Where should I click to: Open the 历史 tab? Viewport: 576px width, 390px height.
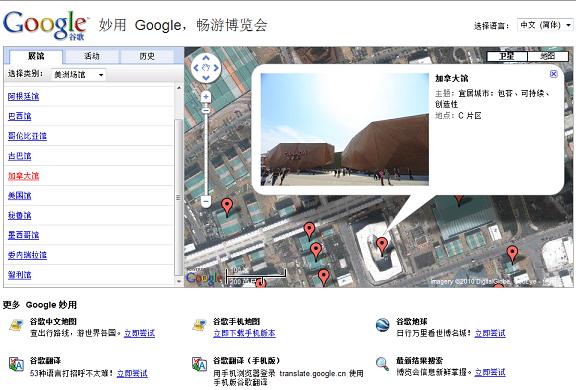147,56
